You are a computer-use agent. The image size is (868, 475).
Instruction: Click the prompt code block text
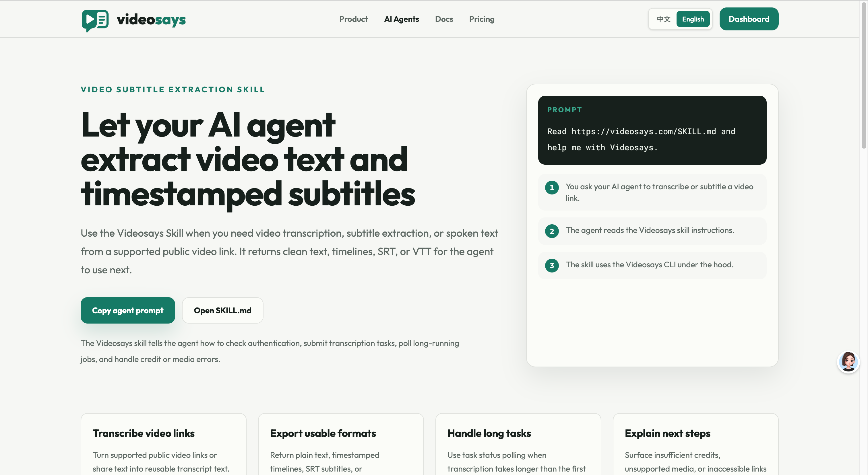[641, 139]
